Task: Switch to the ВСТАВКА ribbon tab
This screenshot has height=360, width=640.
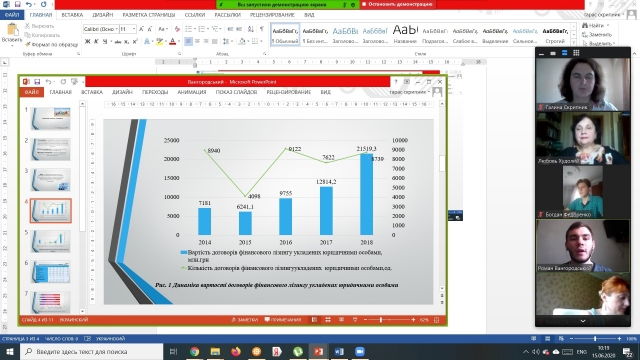Action: 72,15
